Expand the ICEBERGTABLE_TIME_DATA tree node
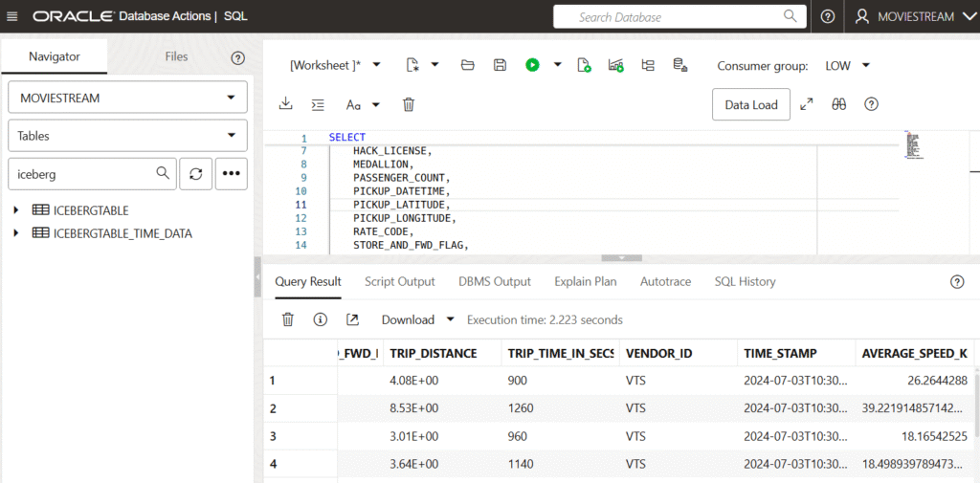The height and width of the screenshot is (483, 980). click(x=16, y=232)
